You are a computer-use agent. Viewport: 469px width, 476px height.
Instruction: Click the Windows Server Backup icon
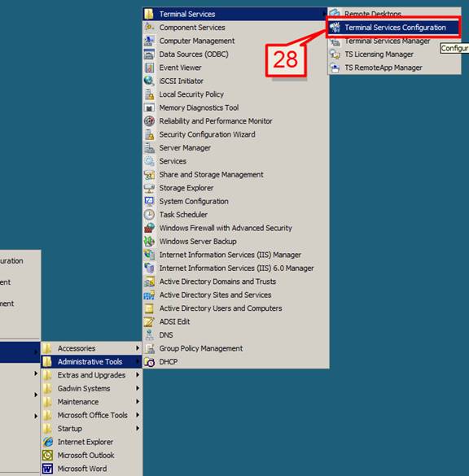(x=149, y=242)
